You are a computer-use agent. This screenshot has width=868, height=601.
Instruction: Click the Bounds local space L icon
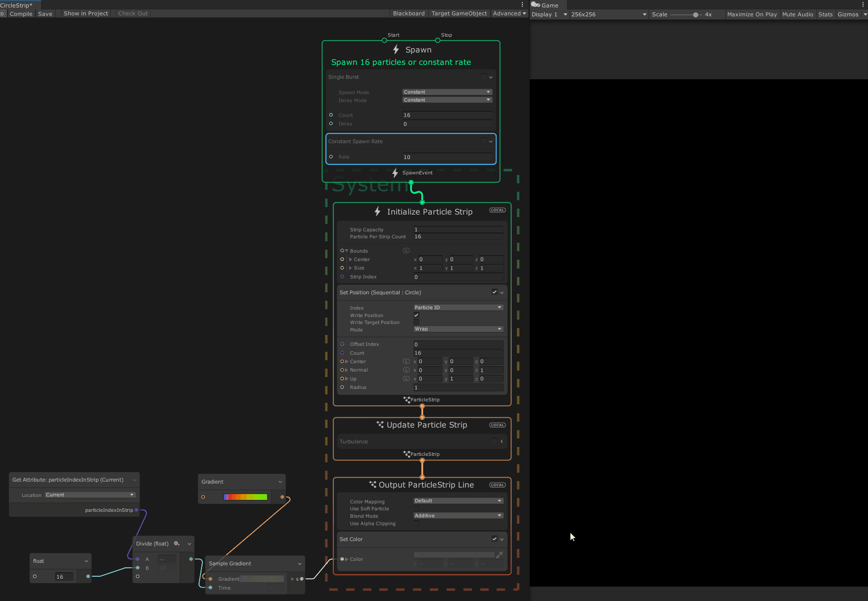pyautogui.click(x=406, y=251)
